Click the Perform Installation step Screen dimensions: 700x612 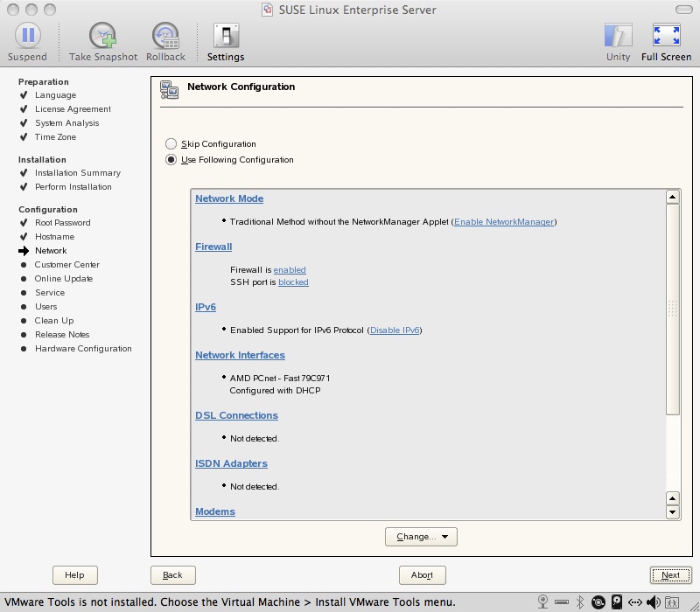pyautogui.click(x=73, y=187)
